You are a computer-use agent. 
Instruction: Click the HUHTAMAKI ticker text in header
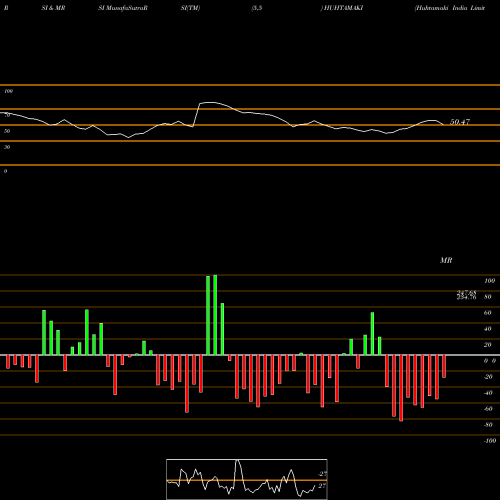click(343, 8)
